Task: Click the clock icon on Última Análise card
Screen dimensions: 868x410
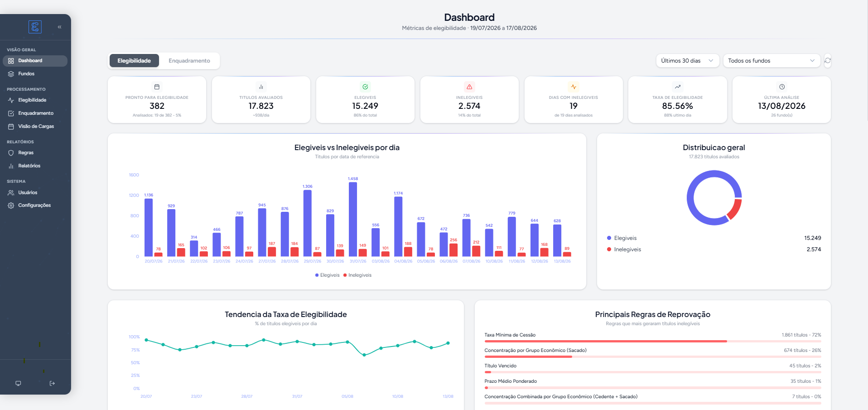Action: tap(782, 87)
